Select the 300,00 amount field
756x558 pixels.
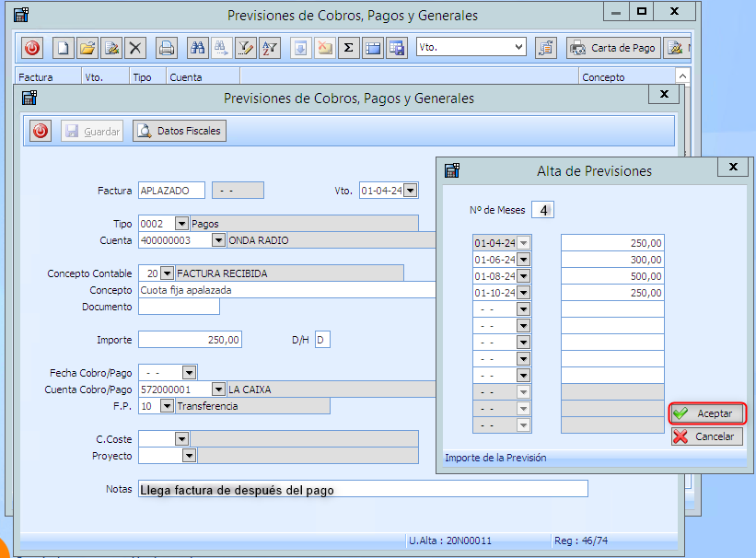[x=612, y=260]
